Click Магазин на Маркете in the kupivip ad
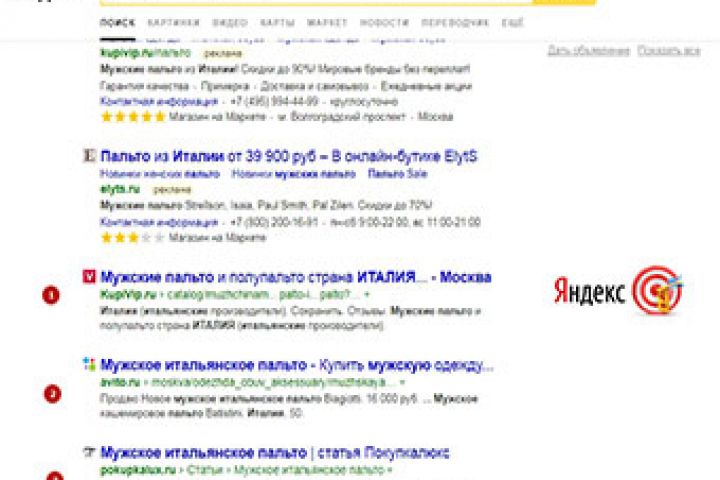Screen dimensions: 720x480 tap(218, 117)
